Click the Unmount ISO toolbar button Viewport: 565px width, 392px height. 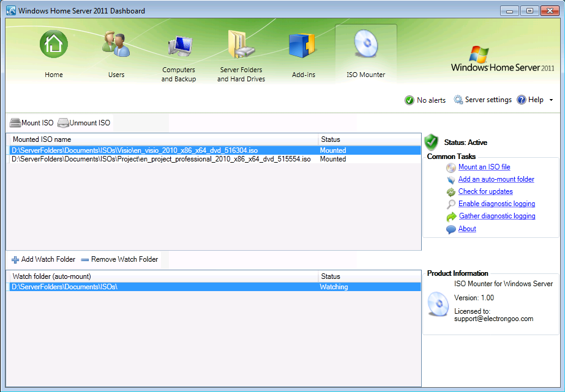pos(84,123)
